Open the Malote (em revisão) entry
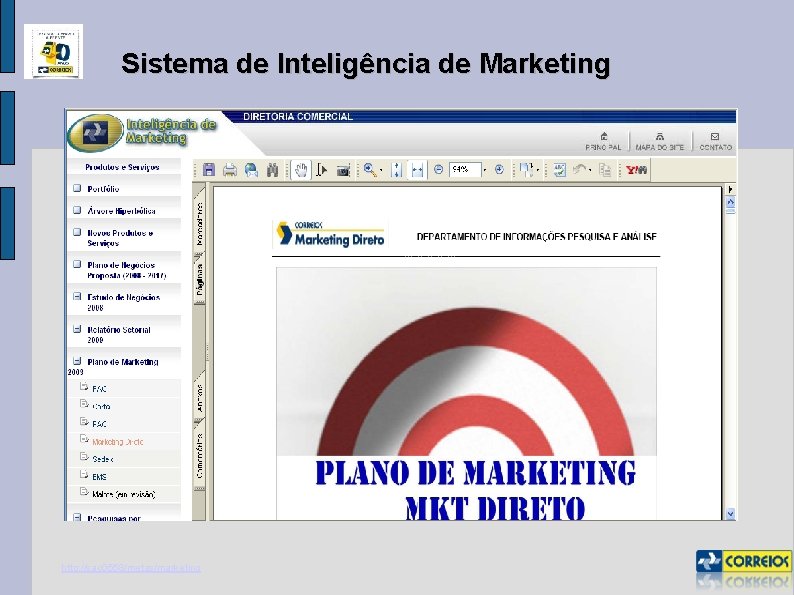This screenshot has width=794, height=595. [x=124, y=494]
